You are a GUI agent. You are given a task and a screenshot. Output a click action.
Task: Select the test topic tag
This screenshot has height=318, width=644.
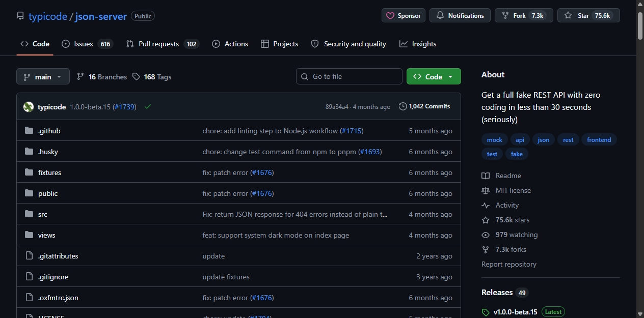coord(492,154)
